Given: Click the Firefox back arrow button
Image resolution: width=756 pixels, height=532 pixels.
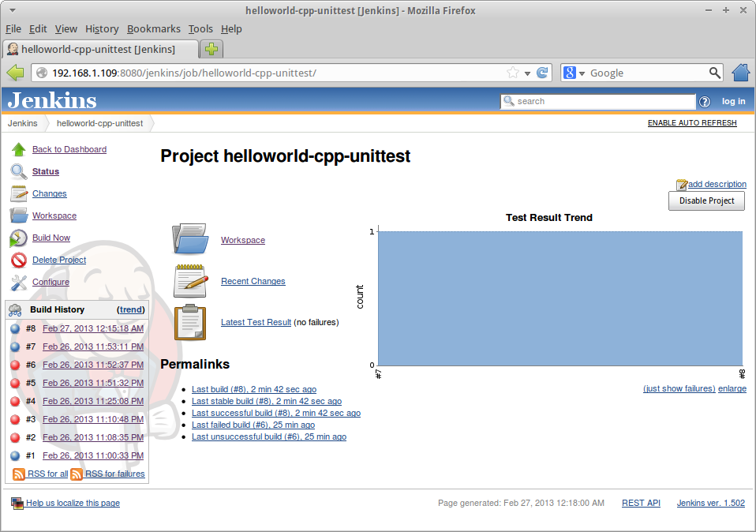Looking at the screenshot, I should click(16, 73).
